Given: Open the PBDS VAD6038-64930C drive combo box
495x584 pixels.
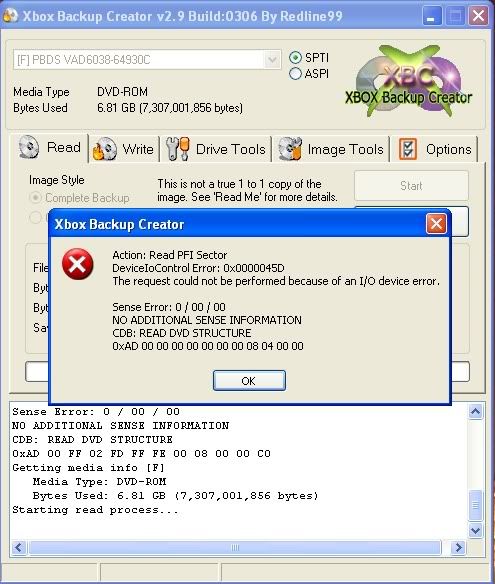Looking at the screenshot, I should pyautogui.click(x=147, y=60).
